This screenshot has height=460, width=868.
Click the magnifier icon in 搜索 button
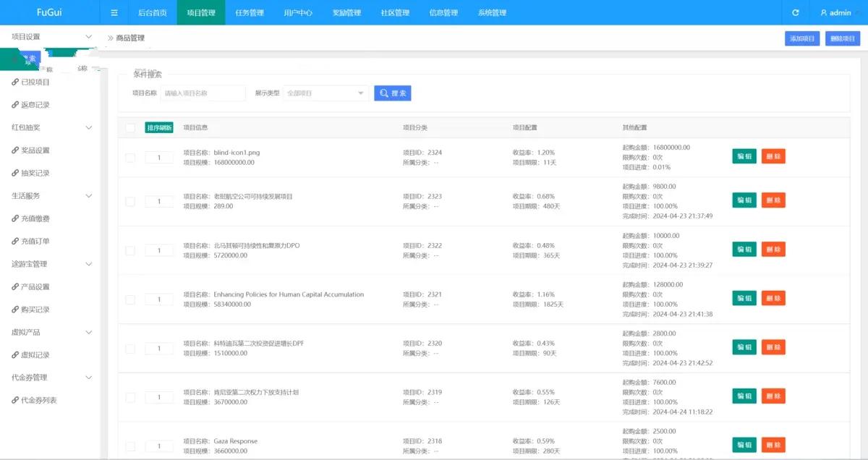point(384,93)
